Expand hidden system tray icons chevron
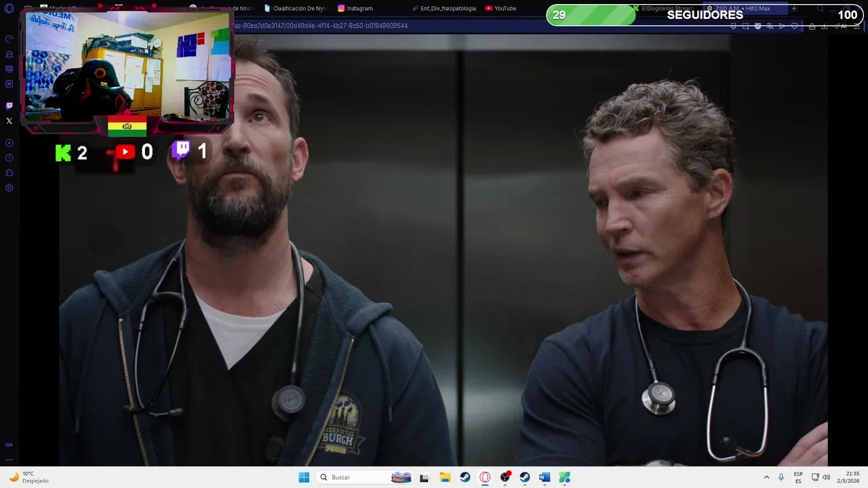This screenshot has width=868, height=488. (766, 477)
